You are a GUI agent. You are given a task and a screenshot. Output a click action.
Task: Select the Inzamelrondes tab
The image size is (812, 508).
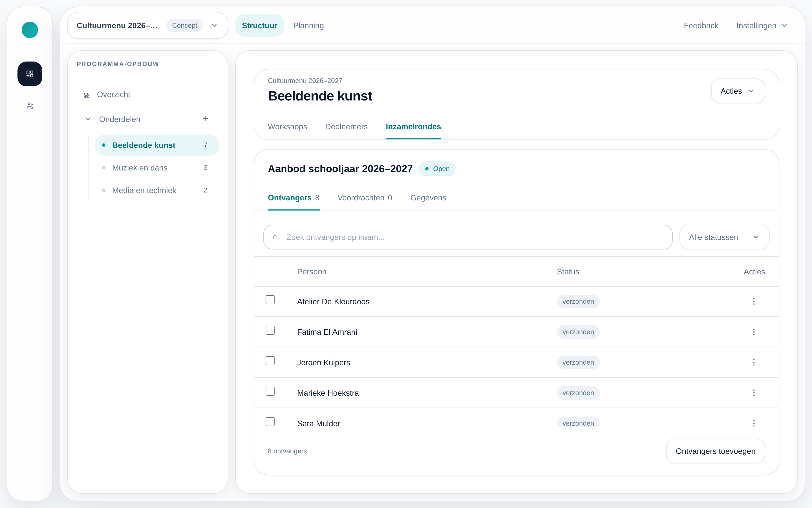(413, 127)
